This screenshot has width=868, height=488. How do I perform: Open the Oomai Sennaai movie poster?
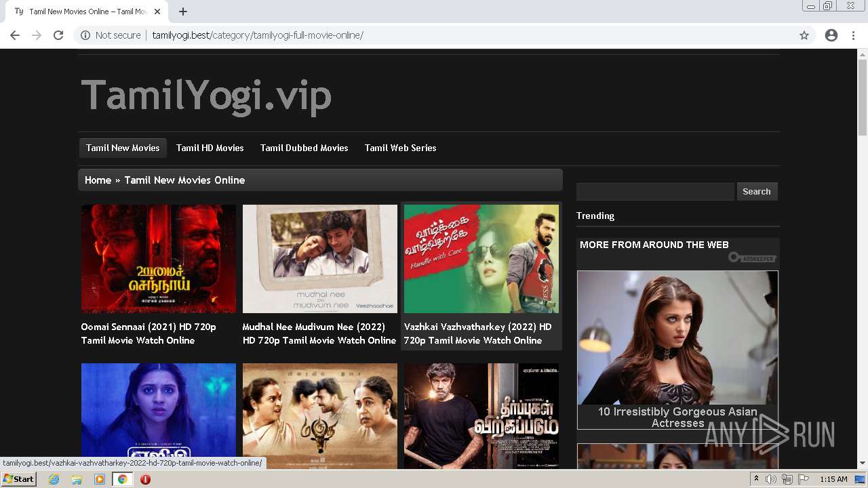pos(159,259)
